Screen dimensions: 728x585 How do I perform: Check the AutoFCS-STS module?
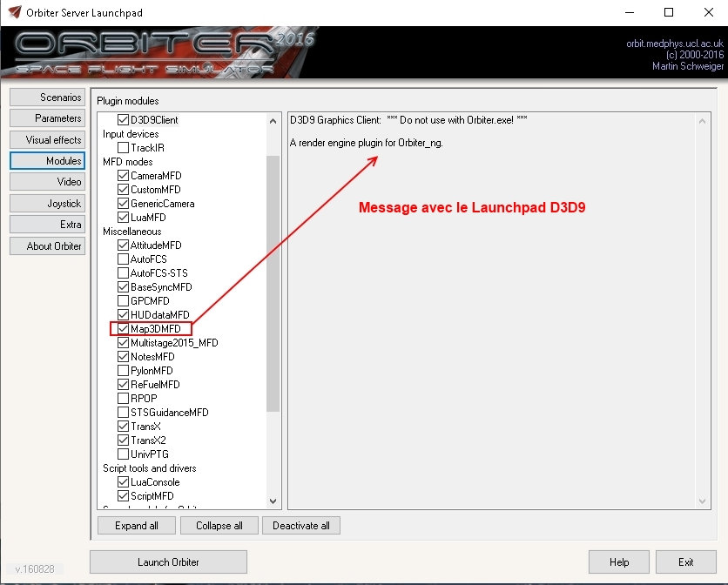coord(123,273)
